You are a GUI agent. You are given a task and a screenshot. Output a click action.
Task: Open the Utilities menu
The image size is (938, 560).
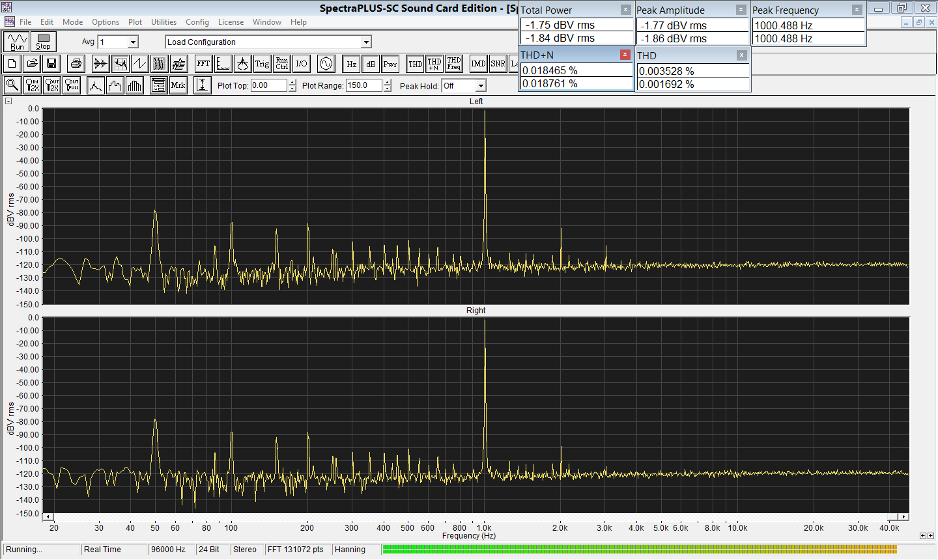click(x=163, y=22)
